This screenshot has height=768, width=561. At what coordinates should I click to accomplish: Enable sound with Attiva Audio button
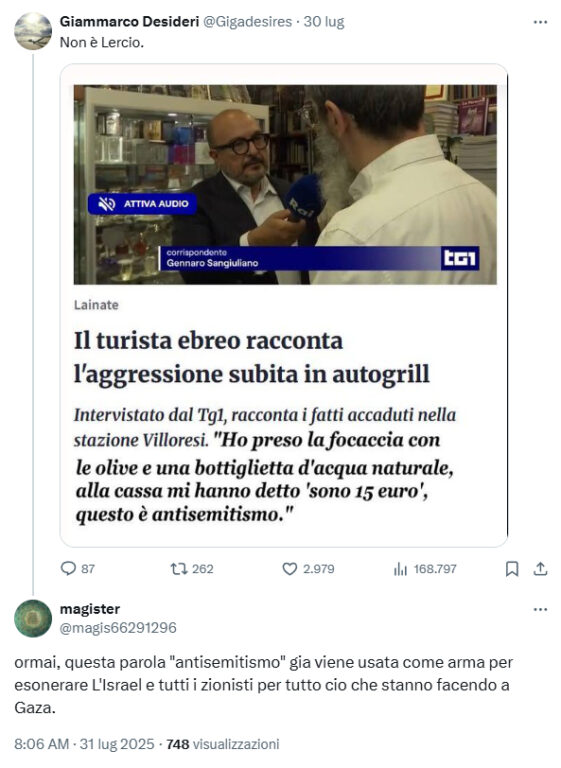tap(143, 204)
